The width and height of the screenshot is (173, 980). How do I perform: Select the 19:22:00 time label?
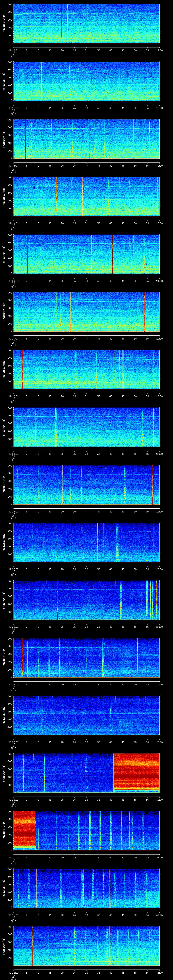(13, 396)
